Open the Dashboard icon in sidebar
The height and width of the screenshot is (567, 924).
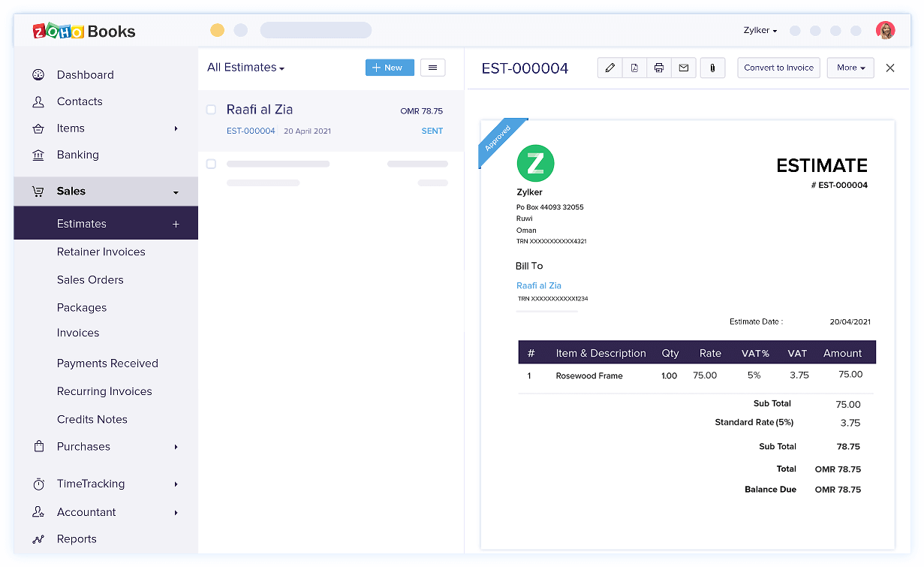coord(38,75)
